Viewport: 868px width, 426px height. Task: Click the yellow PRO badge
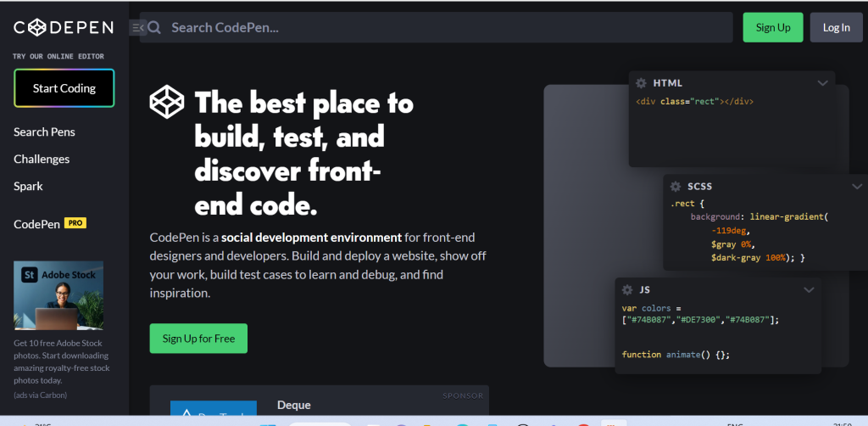(x=75, y=223)
